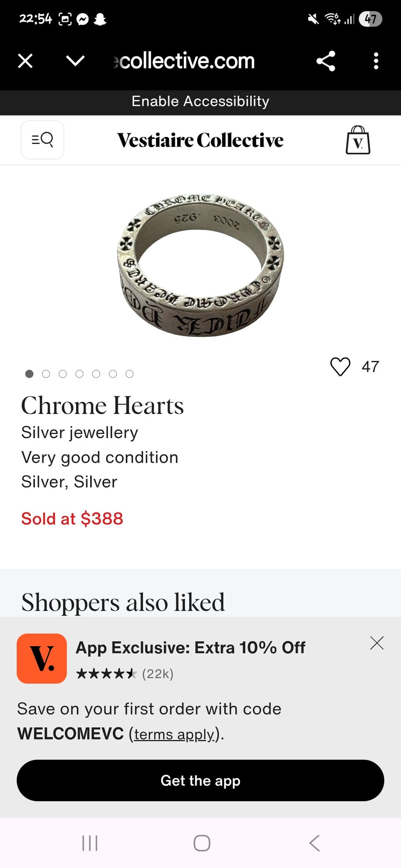Open the search menu icon
401x868 pixels.
43,140
